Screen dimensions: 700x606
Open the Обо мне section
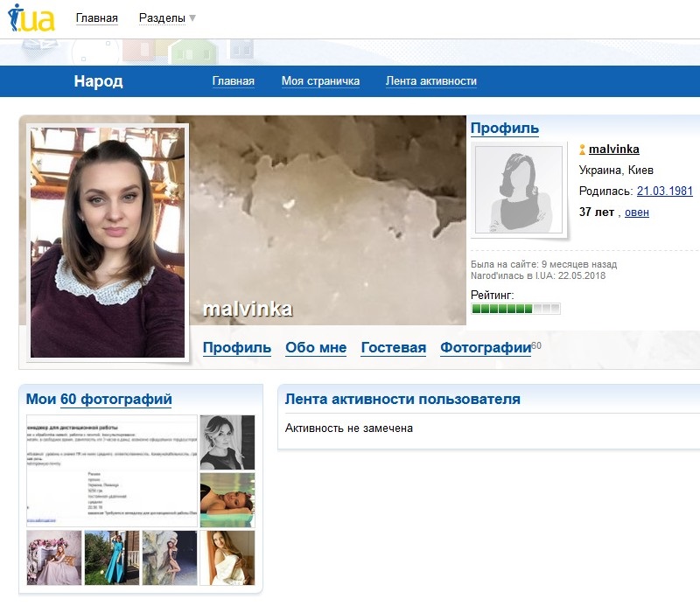pyautogui.click(x=315, y=348)
